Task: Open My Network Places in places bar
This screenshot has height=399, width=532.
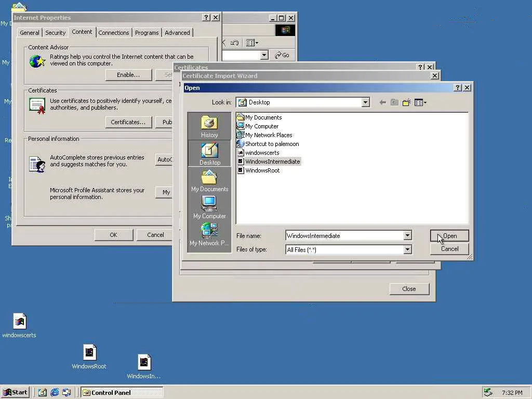Action: tap(209, 234)
